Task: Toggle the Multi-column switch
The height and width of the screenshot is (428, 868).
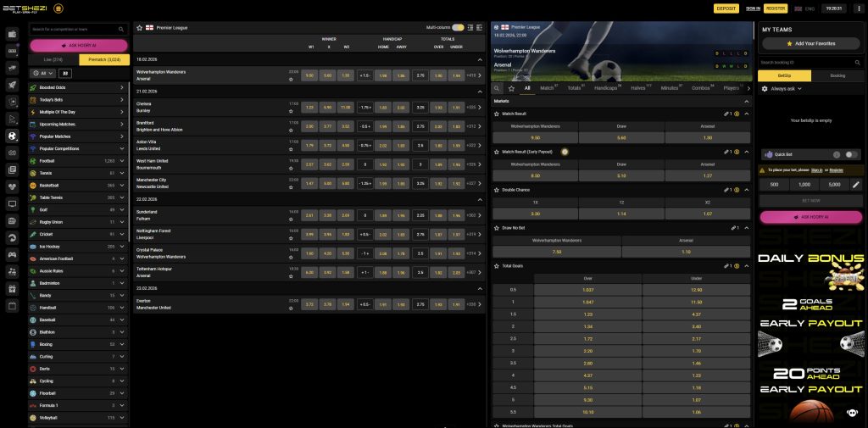Action: 458,28
